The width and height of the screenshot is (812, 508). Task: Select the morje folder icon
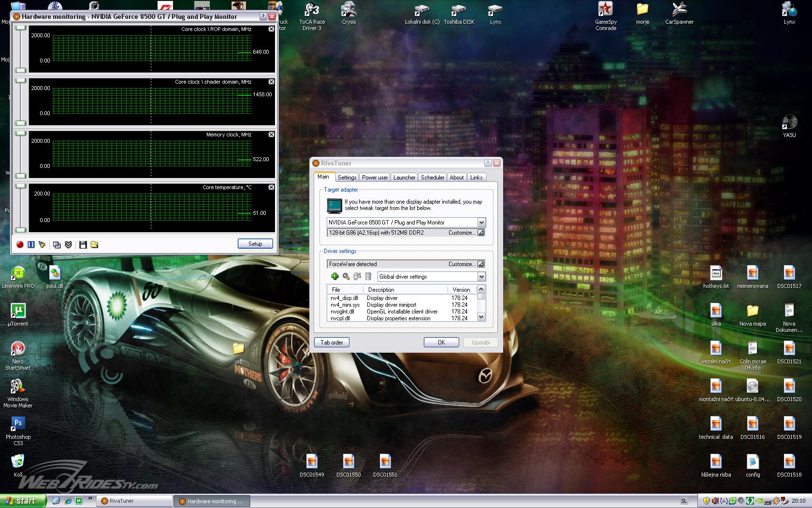coord(642,13)
